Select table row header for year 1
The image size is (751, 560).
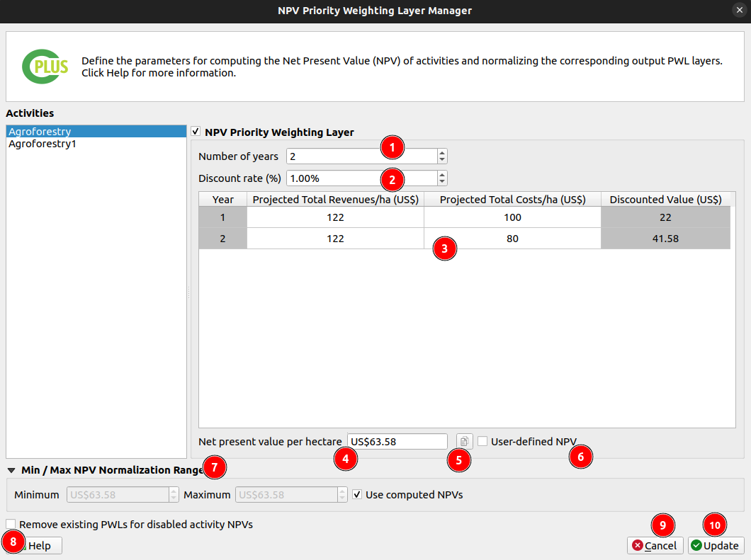click(222, 217)
